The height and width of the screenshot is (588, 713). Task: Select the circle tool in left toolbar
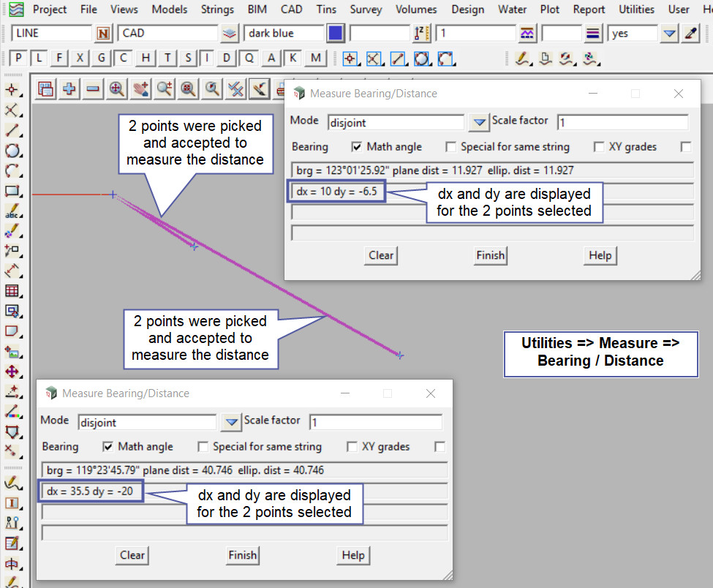coord(12,151)
